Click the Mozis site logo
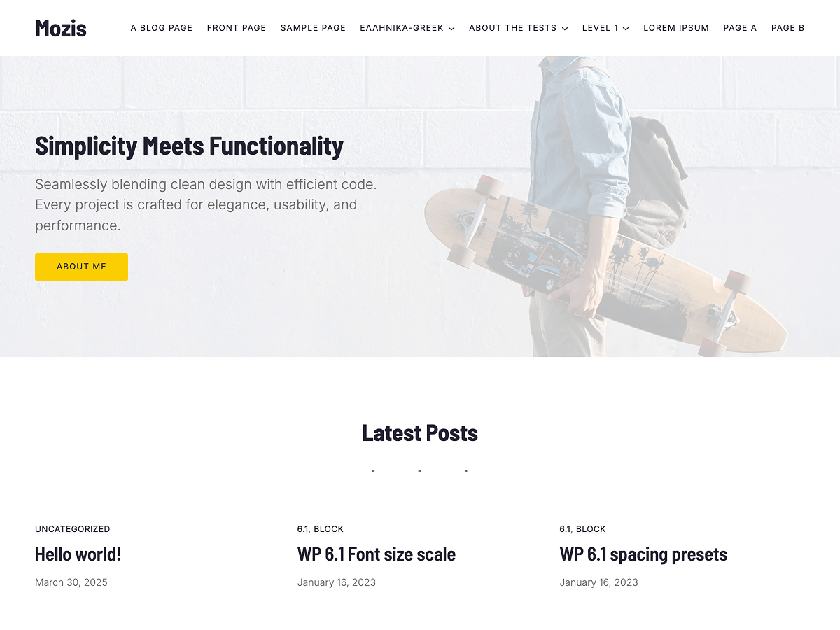The width and height of the screenshot is (840, 630). 61,28
